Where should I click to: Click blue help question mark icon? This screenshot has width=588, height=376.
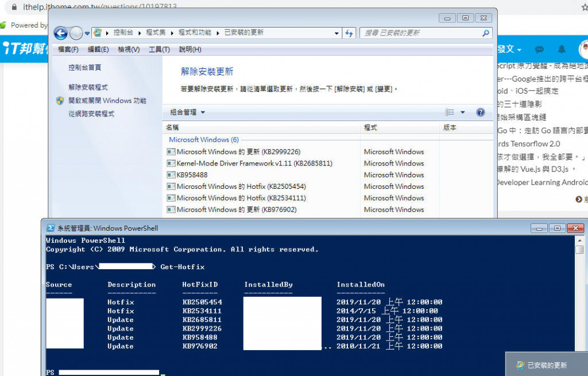point(481,112)
